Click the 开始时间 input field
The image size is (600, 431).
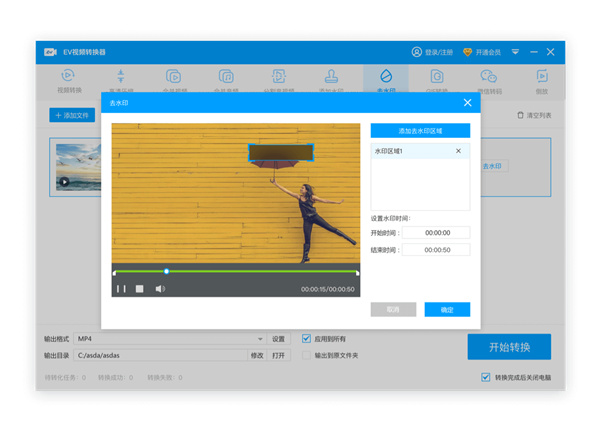(436, 233)
